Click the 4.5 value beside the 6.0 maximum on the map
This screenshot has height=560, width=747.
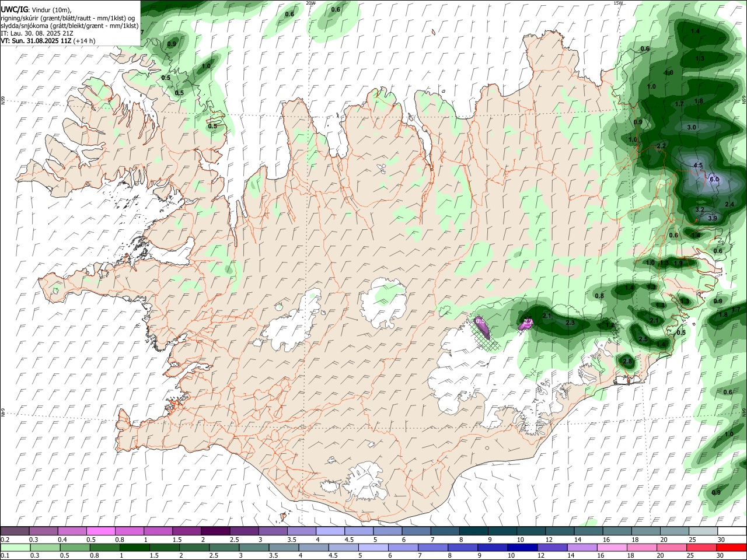(x=698, y=165)
